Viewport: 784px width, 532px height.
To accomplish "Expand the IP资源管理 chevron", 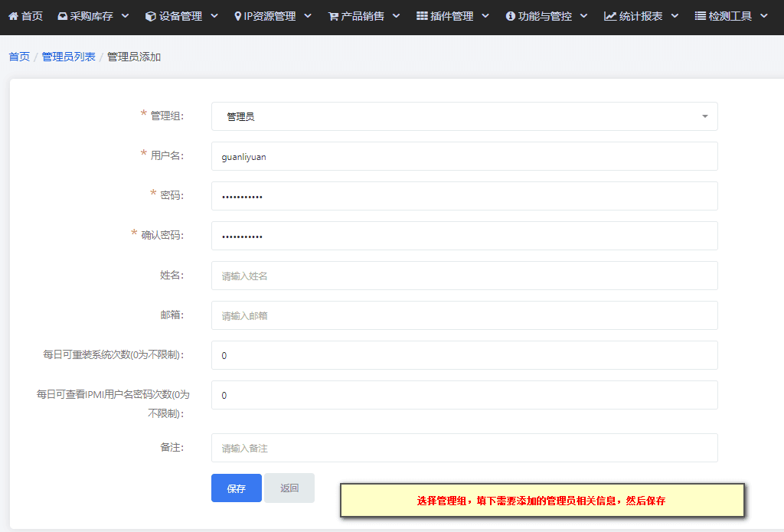I will [308, 16].
